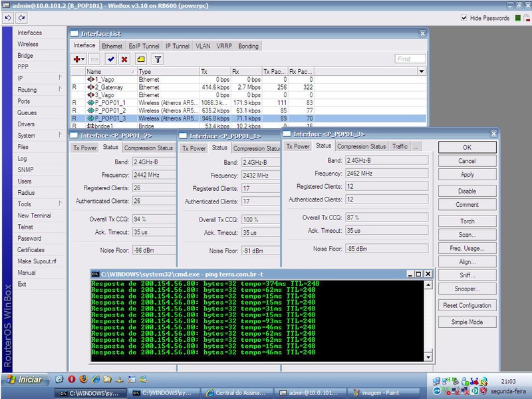Viewport: 532px width, 399px height.
Task: Click the Freq. Usage... button
Action: pyautogui.click(x=467, y=249)
